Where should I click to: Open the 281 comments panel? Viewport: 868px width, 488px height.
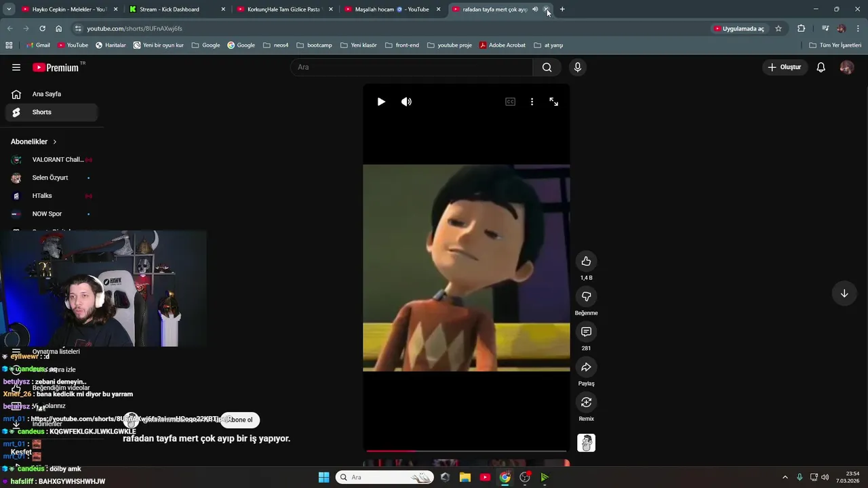[x=586, y=331]
